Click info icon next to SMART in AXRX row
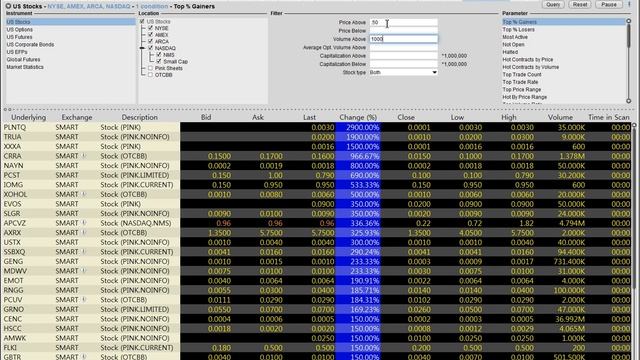Image resolution: width=640 pixels, height=360 pixels. [84, 232]
